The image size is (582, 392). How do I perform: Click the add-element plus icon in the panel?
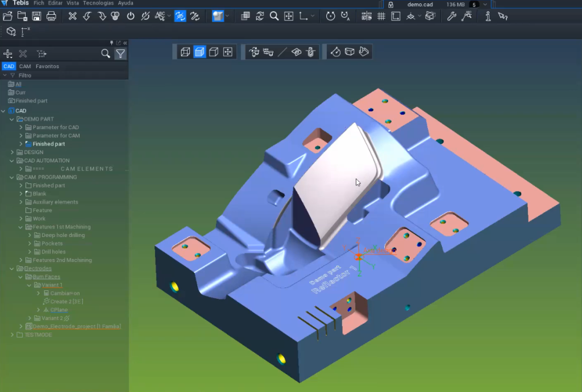(7, 53)
